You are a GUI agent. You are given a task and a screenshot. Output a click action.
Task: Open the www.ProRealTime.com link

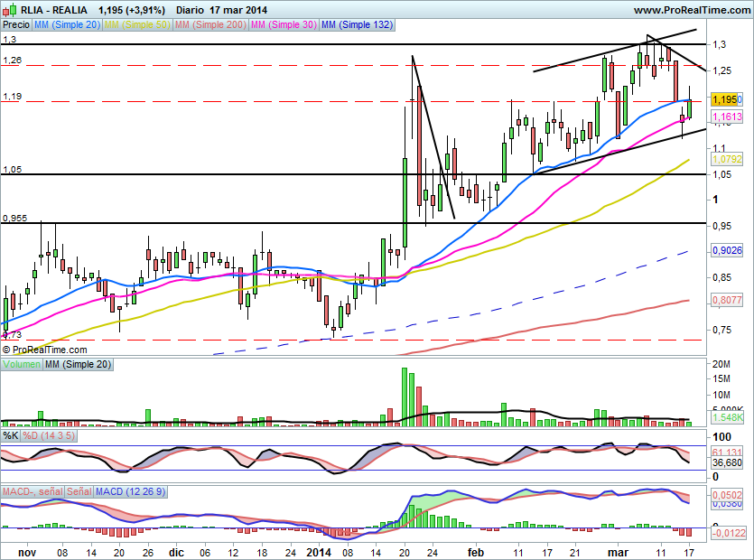692,10
